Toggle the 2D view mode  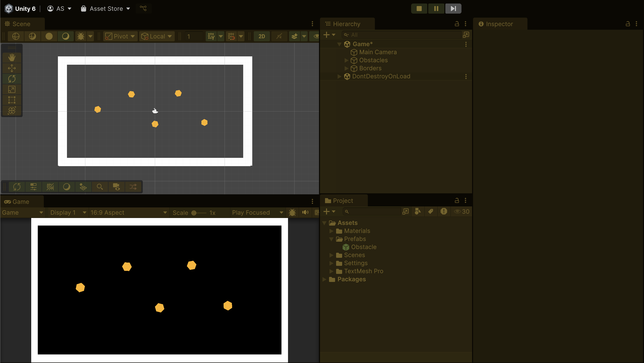click(262, 37)
